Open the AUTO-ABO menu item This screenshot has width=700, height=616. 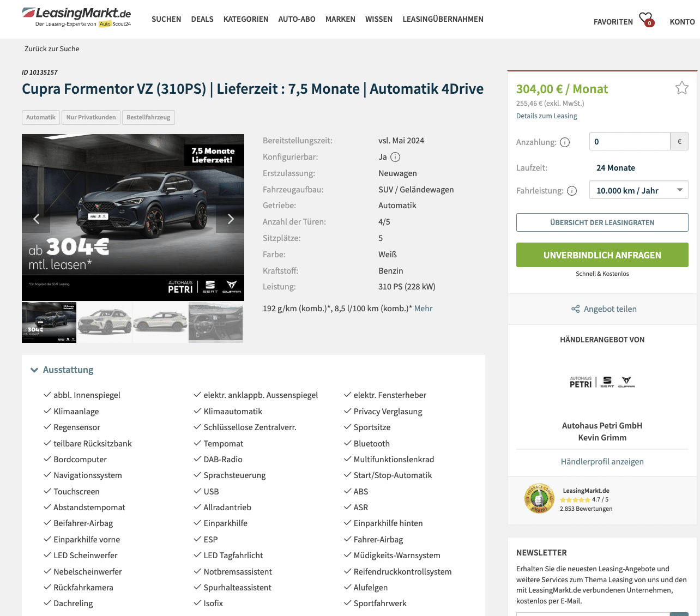[x=297, y=19]
